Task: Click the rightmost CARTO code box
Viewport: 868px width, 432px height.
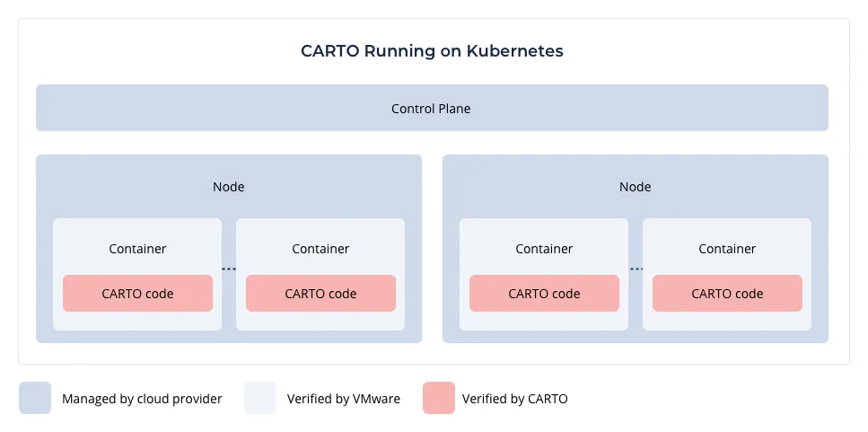Action: [727, 294]
